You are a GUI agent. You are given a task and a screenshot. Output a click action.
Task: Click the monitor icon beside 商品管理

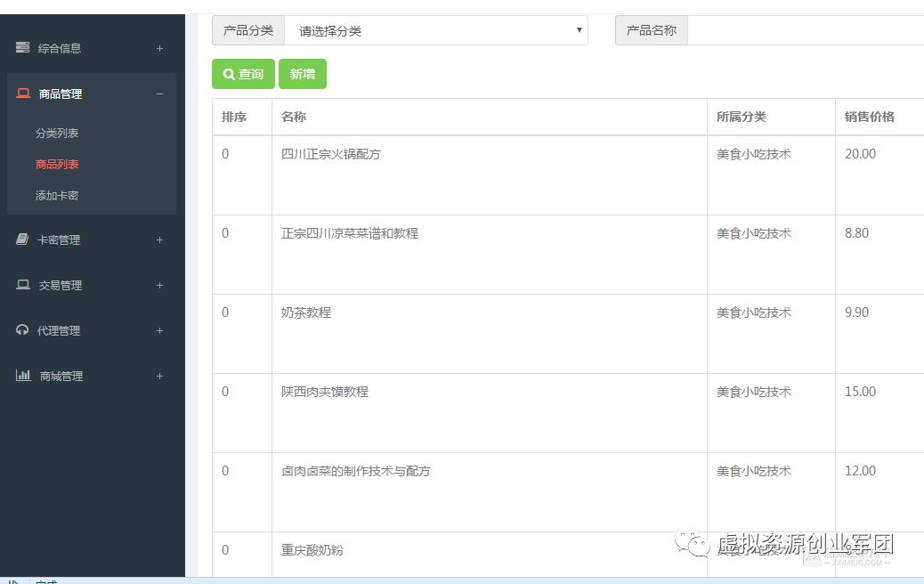[21, 93]
